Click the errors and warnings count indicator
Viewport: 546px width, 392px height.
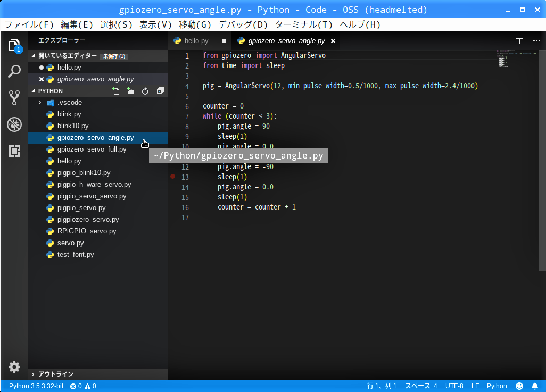point(83,386)
